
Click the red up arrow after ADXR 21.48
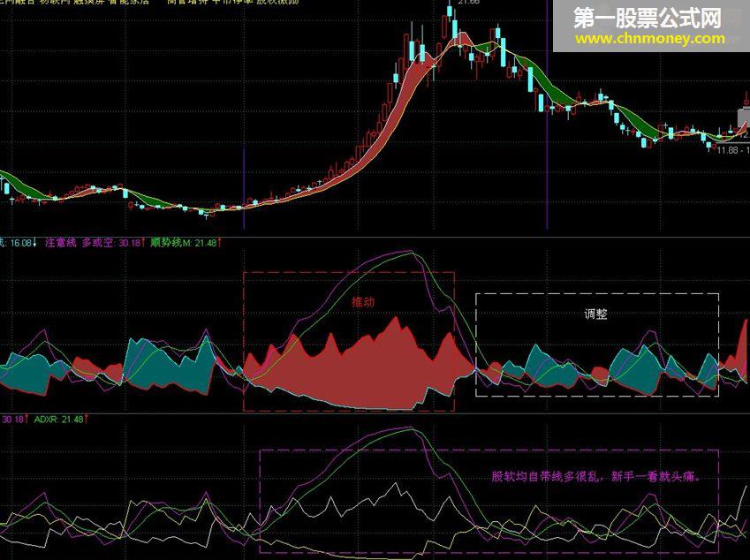click(86, 420)
